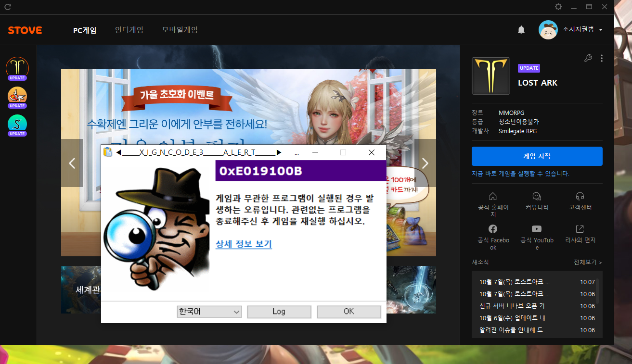Click the notification bell icon

pos(521,30)
